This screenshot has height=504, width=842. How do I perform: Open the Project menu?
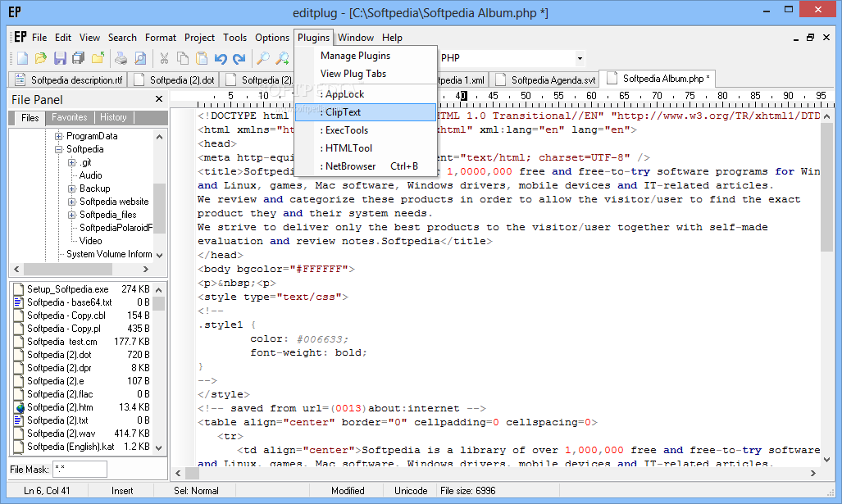pos(199,38)
